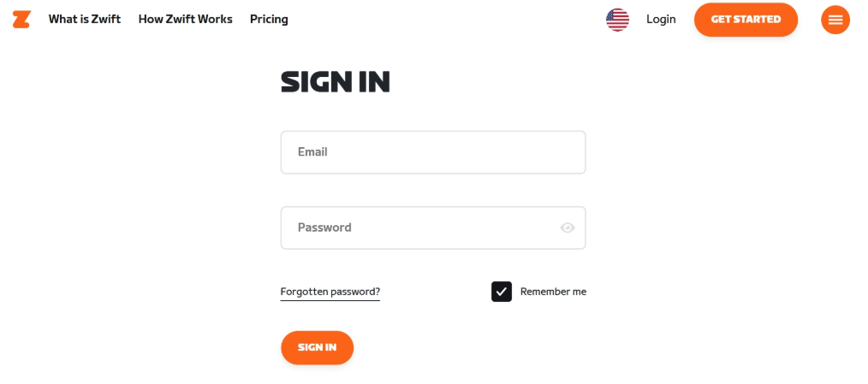868x384 pixels.
Task: Open What is Zwift menu item
Action: [x=85, y=20]
